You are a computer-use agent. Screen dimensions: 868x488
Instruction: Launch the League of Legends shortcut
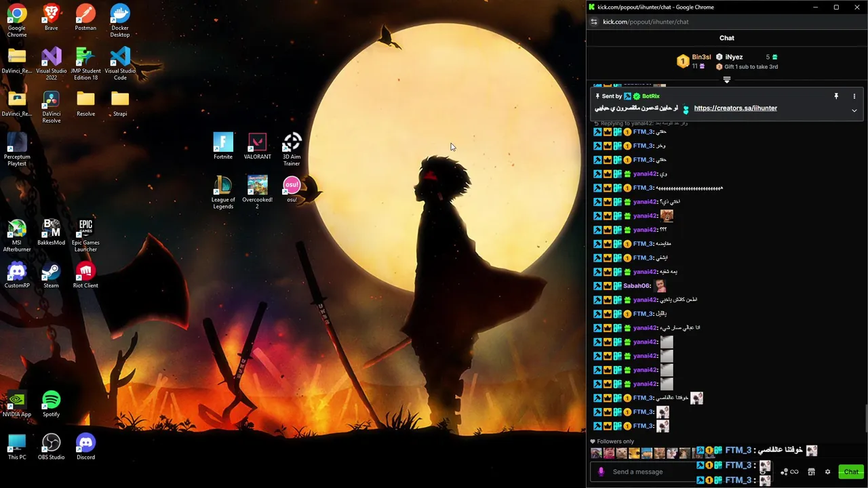pos(223,192)
